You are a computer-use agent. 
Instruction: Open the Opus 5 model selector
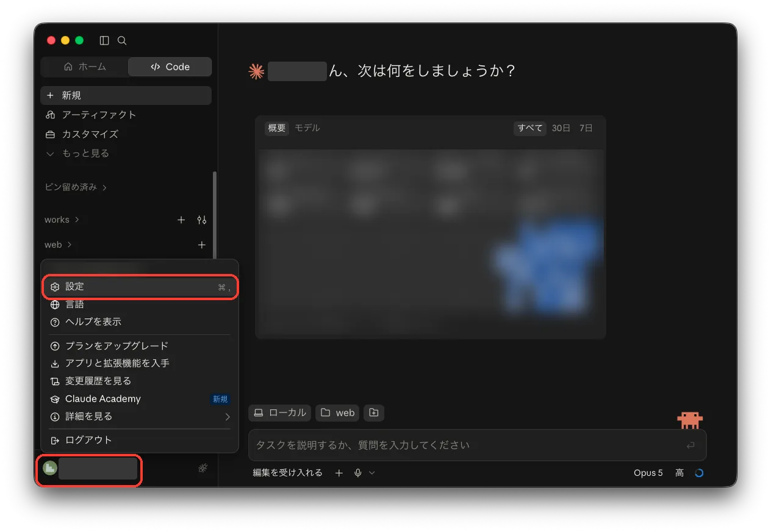coord(648,473)
